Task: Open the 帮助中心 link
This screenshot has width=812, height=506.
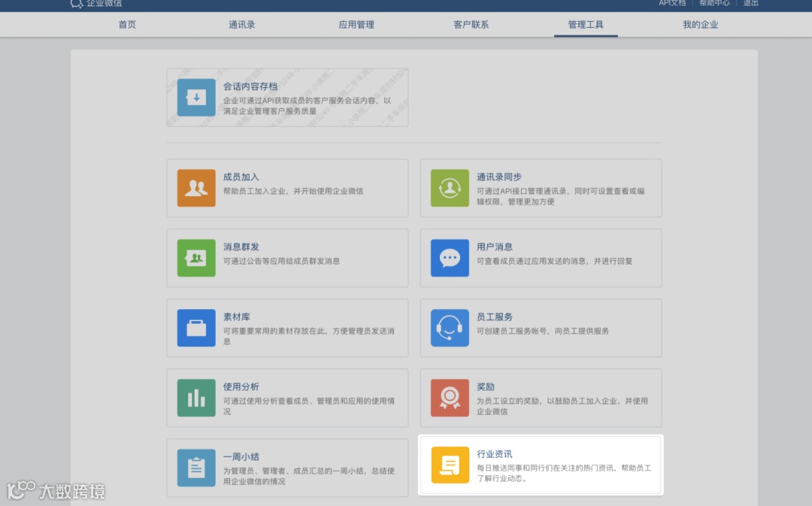Action: [714, 3]
